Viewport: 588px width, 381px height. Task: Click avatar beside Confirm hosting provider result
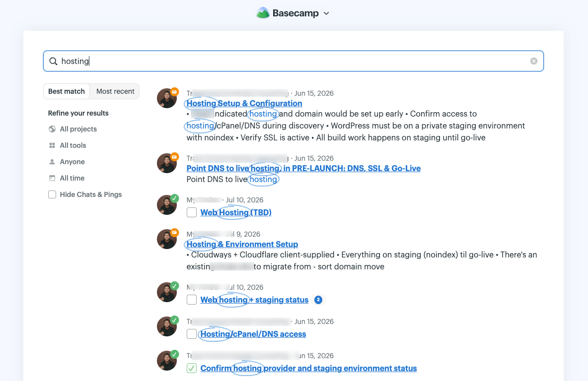(x=167, y=361)
